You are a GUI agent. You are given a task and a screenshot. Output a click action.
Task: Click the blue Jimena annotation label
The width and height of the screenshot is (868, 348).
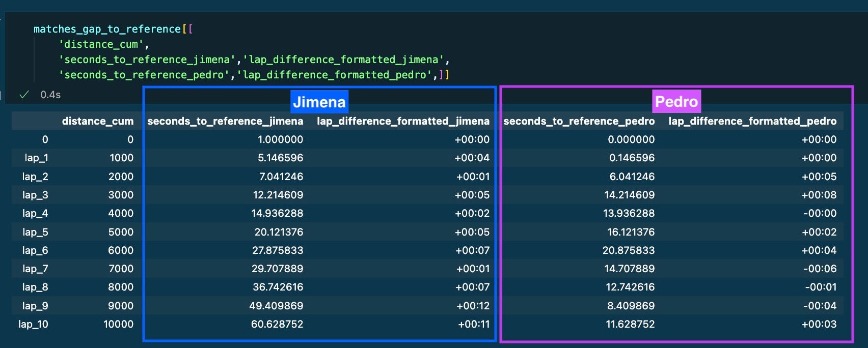coord(319,102)
